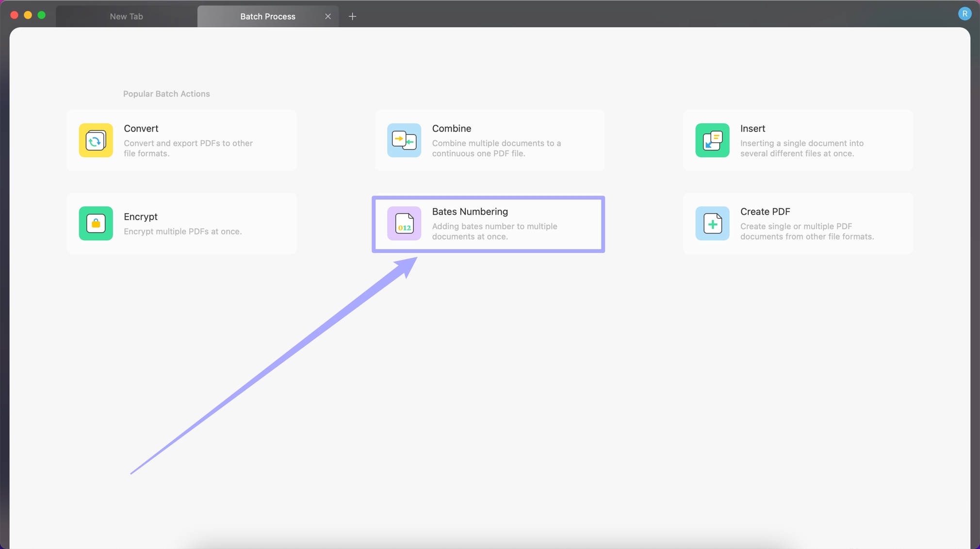Click 'Combine multiple documents' description text
This screenshot has height=549, width=980.
coord(496,148)
